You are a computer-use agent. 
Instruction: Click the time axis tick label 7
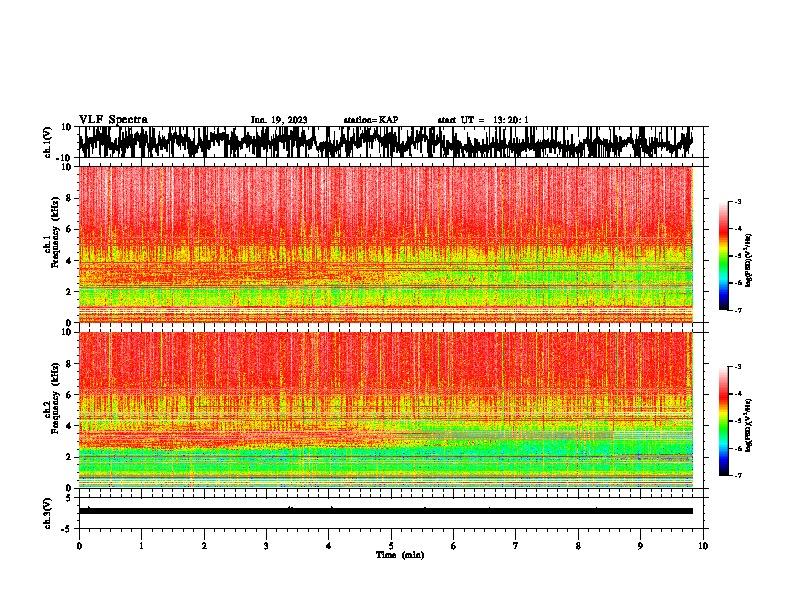(516, 546)
